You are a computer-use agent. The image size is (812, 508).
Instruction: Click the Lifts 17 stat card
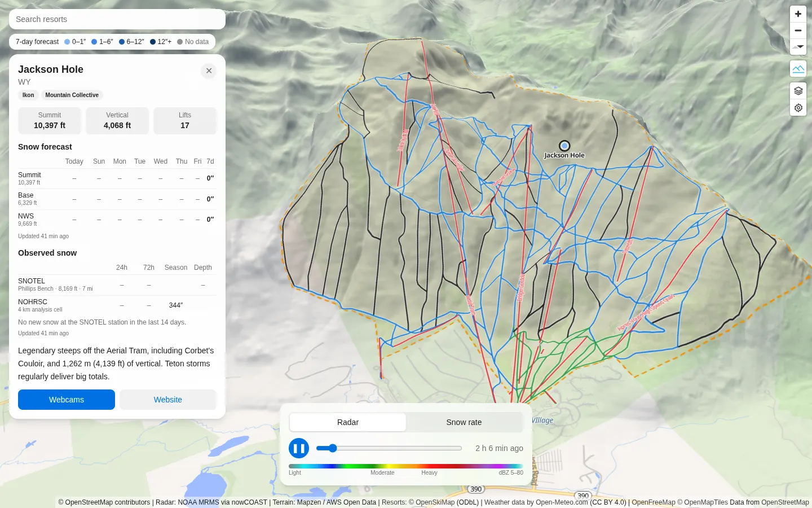(185, 121)
